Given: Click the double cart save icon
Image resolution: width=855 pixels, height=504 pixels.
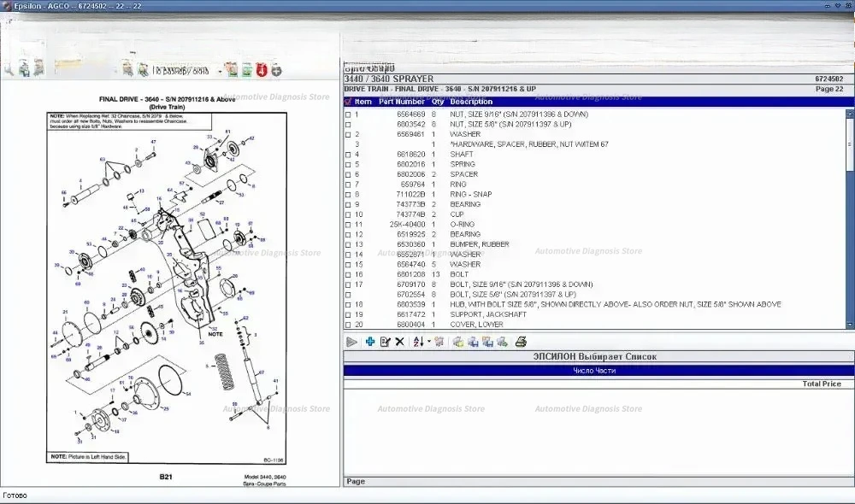Looking at the screenshot, I should tap(487, 342).
